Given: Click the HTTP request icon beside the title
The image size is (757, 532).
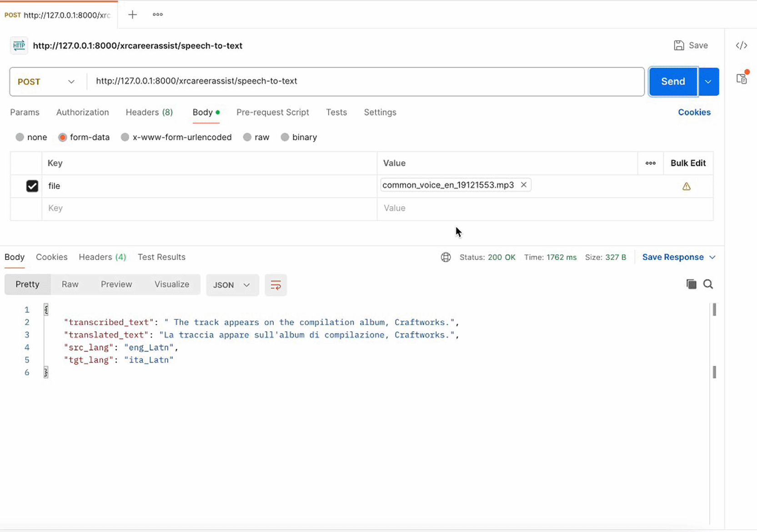Looking at the screenshot, I should coord(19,45).
